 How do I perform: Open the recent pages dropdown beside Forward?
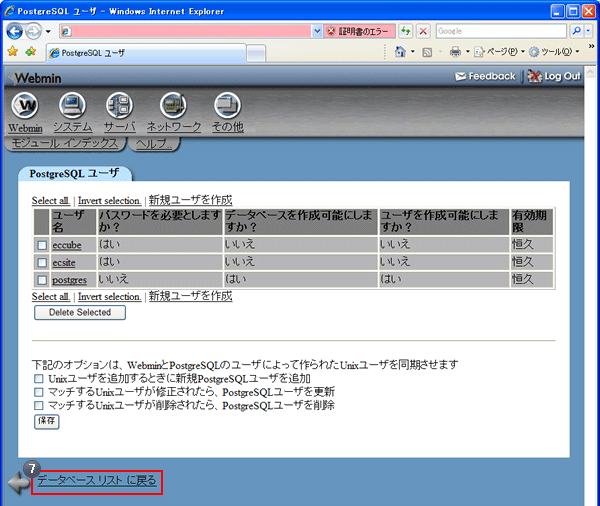(48, 31)
